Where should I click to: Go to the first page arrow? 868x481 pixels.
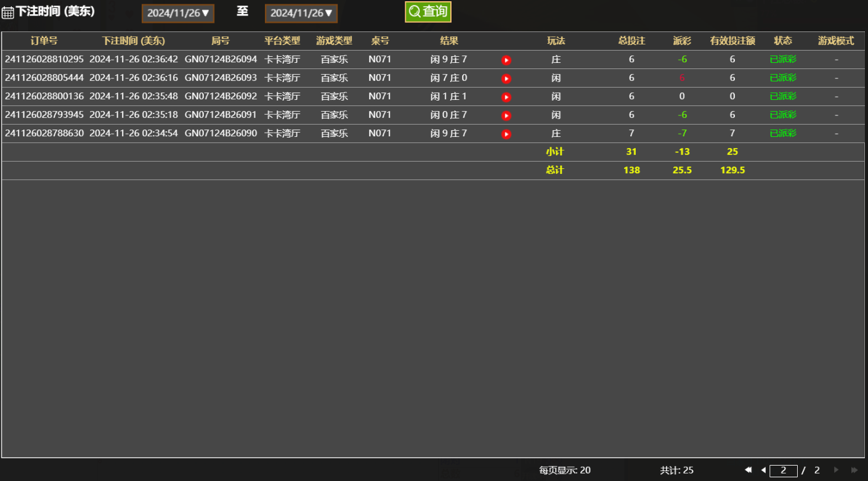[748, 470]
